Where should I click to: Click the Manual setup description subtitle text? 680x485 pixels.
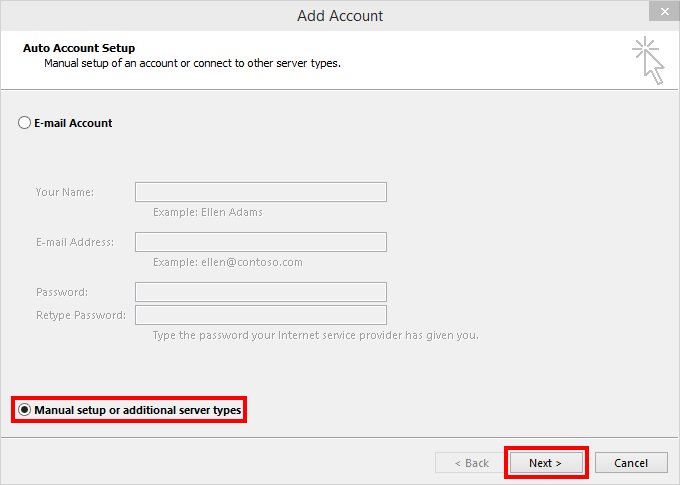click(192, 63)
